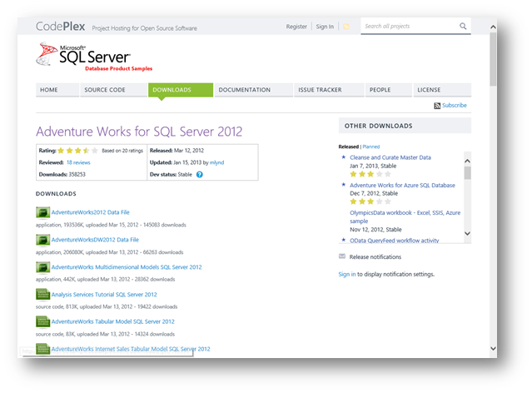Click the AdventureWorks2012 Data File icon
Image resolution: width=532 pixels, height=393 pixels.
[x=42, y=213]
